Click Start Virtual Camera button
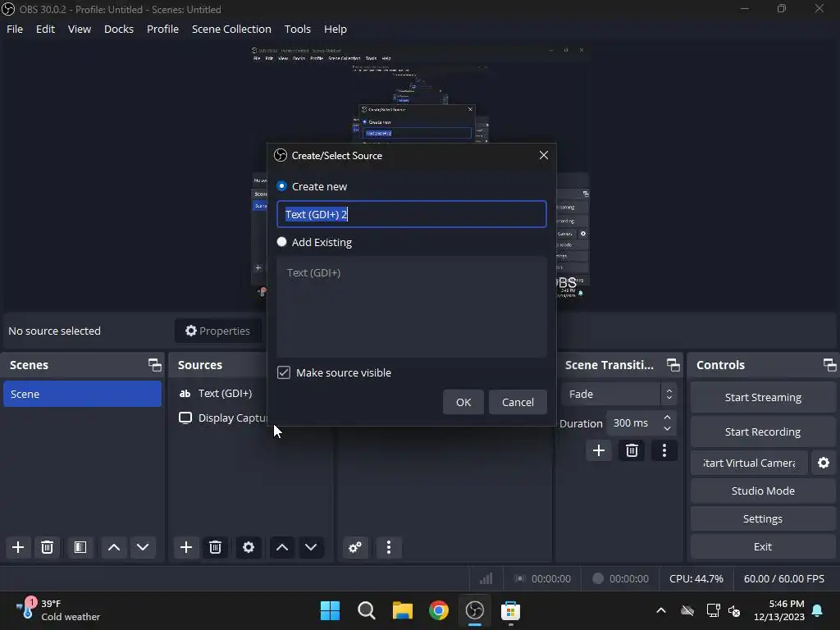840x630 pixels. click(749, 463)
